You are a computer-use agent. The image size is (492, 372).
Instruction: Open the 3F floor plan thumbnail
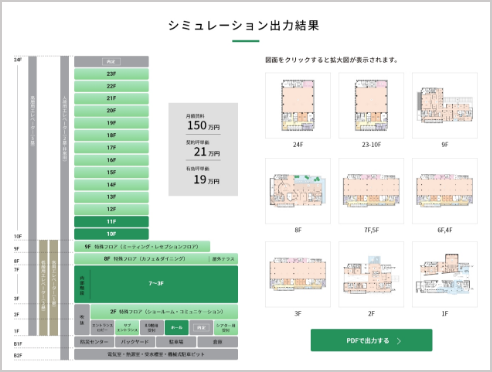click(x=298, y=274)
